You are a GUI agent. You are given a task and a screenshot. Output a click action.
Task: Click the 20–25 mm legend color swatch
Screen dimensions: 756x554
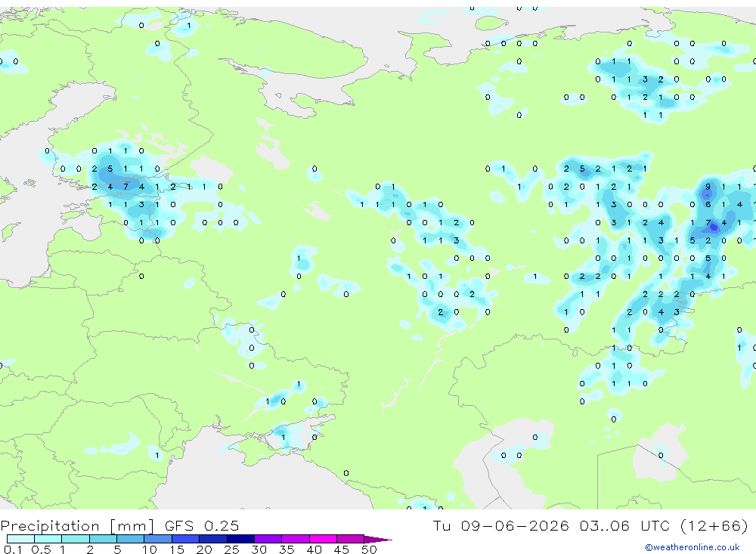[213, 539]
